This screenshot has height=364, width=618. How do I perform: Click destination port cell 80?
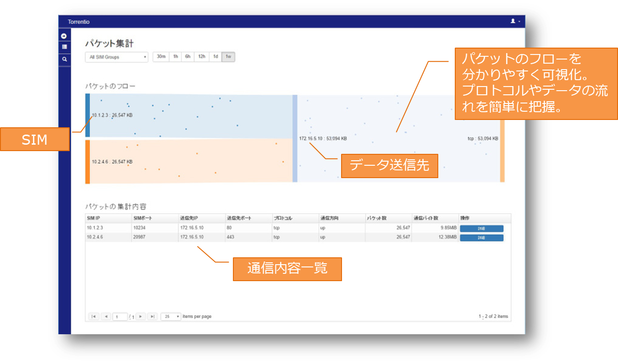click(248, 228)
